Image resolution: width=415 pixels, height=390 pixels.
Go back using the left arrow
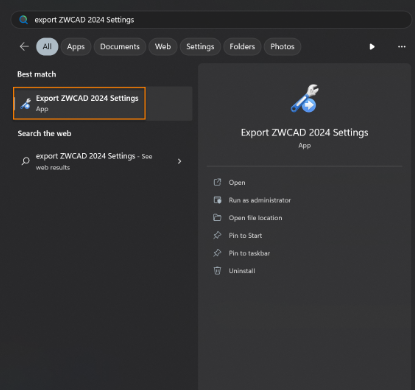point(24,47)
